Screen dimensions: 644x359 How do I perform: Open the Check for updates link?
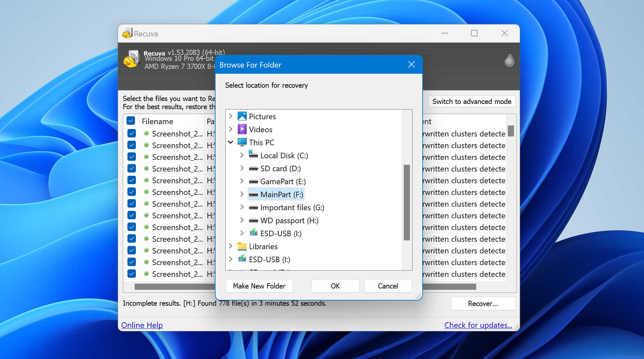[x=478, y=325]
